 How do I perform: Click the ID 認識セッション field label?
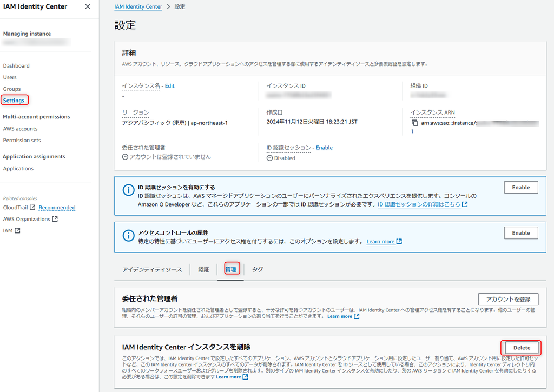(289, 148)
